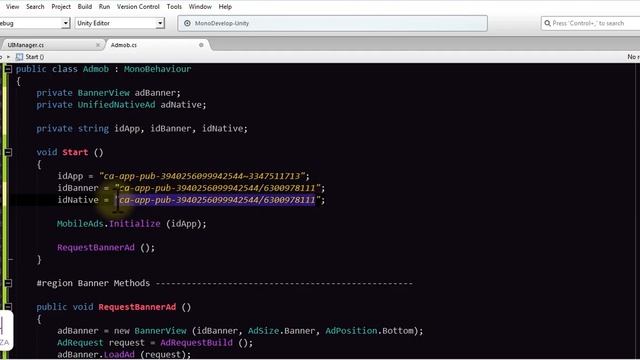640x360 pixels.
Task: Click the magnifier search icon
Action: tap(547, 23)
